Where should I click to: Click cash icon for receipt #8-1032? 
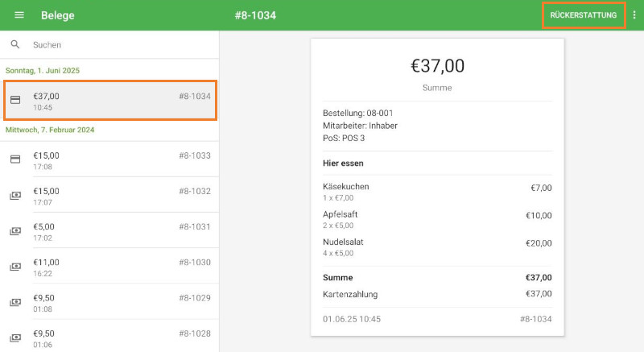[15, 196]
